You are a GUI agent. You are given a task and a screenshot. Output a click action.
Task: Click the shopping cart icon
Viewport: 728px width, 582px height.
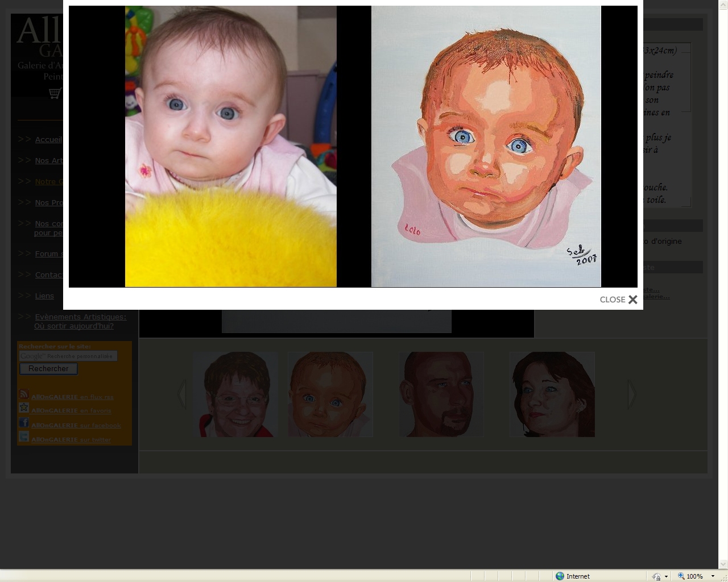click(x=55, y=93)
